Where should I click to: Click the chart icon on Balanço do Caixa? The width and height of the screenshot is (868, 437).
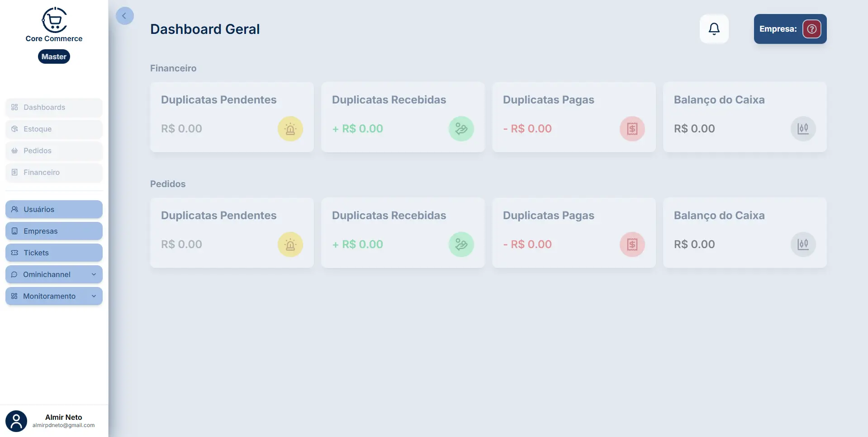pyautogui.click(x=803, y=129)
